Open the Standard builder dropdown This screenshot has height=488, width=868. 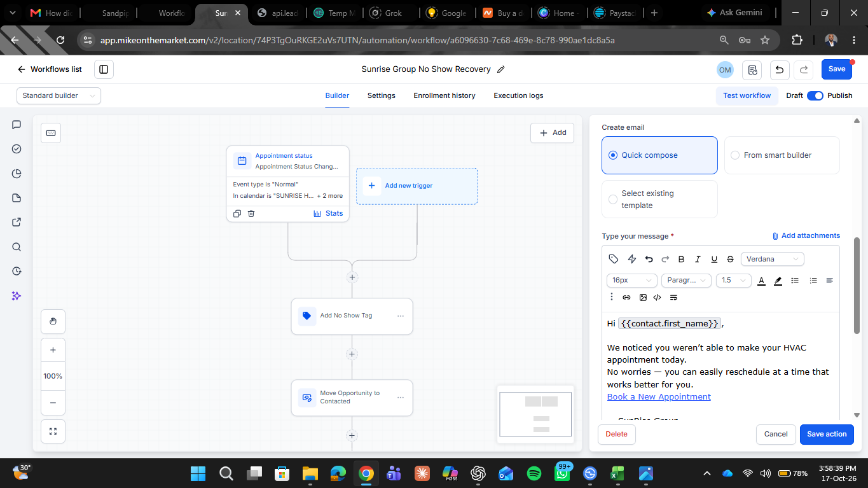coord(59,95)
